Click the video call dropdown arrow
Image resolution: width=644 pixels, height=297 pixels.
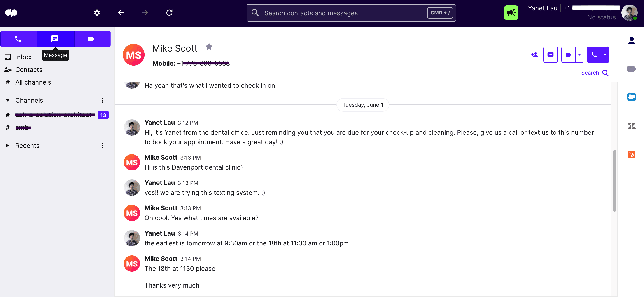click(x=579, y=54)
